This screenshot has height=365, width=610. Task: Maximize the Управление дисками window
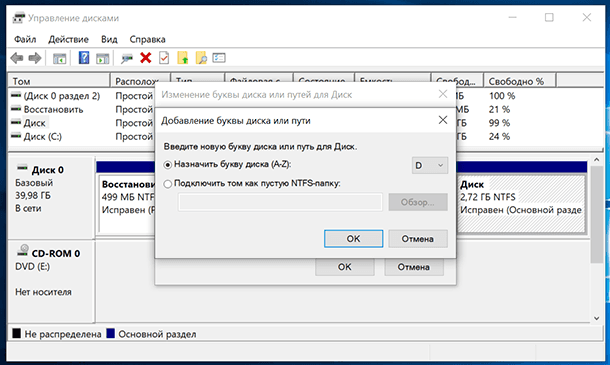[x=549, y=18]
